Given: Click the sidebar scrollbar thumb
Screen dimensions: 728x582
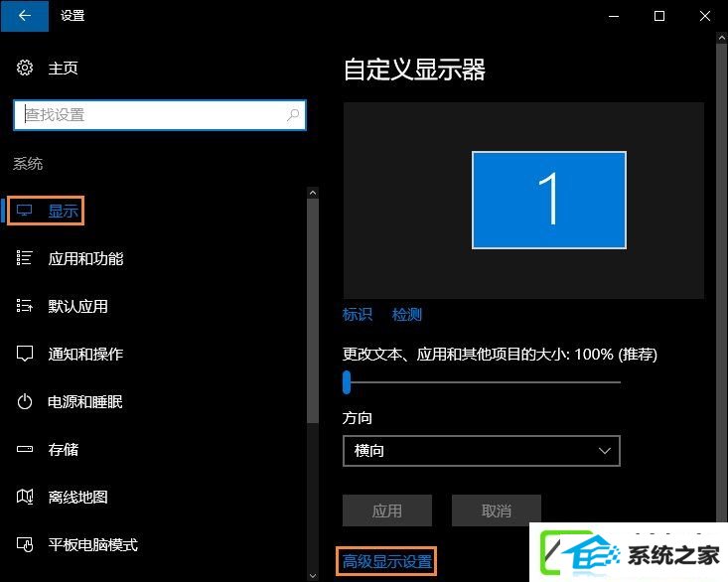Looking at the screenshot, I should (313, 310).
